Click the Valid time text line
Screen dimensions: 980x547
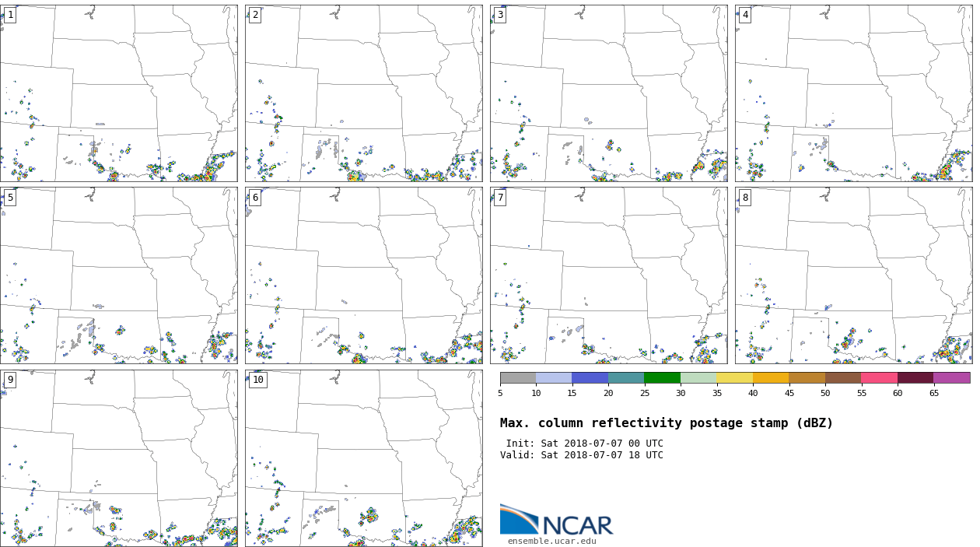582,455
